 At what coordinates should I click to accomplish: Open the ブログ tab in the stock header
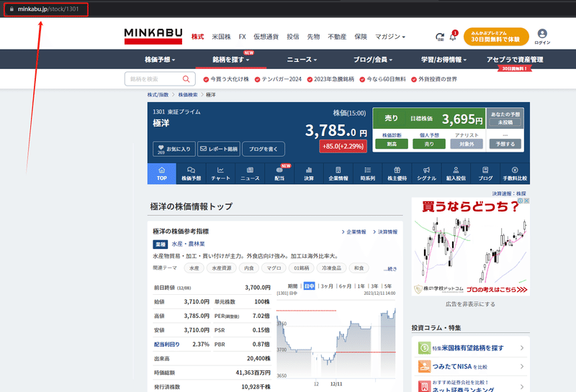pos(485,173)
